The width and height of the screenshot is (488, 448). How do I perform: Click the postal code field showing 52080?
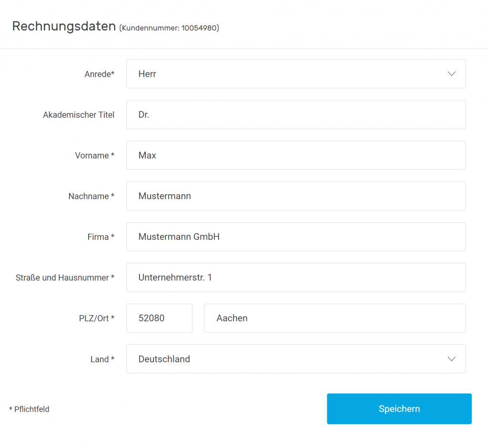click(x=159, y=318)
